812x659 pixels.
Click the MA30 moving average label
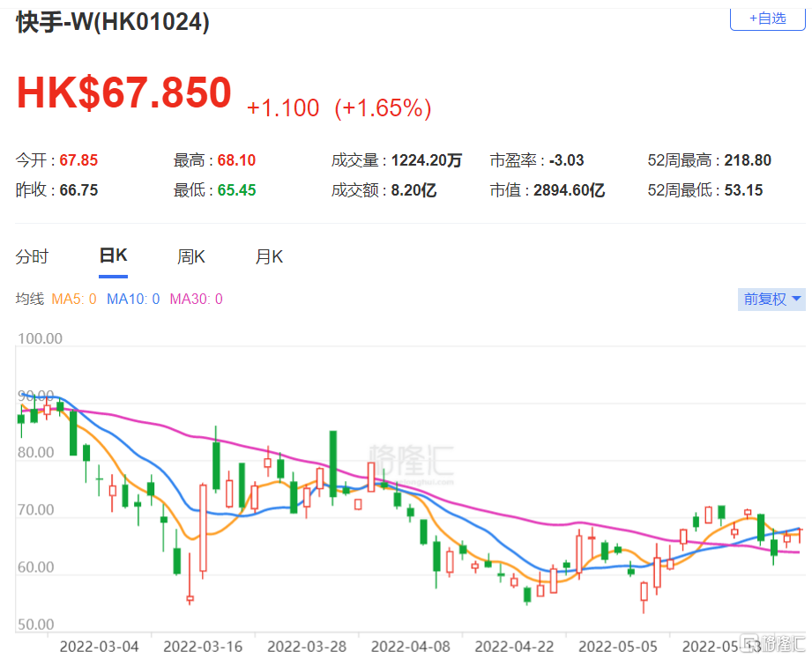click(x=197, y=300)
